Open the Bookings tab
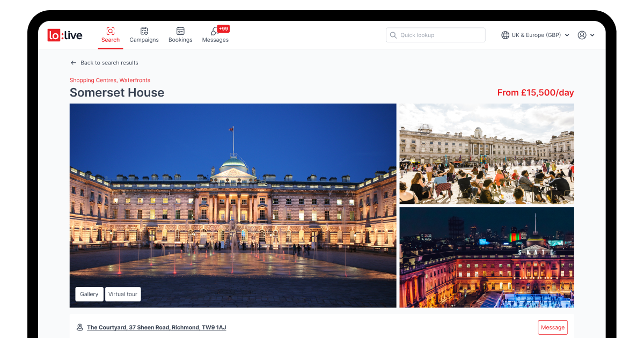This screenshot has width=644, height=338. click(x=180, y=35)
